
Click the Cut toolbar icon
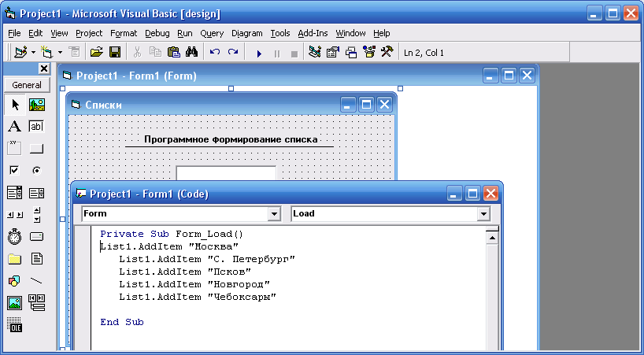[x=137, y=53]
